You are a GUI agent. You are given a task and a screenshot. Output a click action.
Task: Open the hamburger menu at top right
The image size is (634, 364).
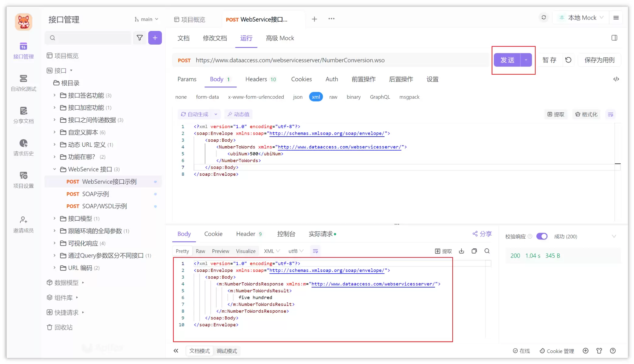[616, 18]
